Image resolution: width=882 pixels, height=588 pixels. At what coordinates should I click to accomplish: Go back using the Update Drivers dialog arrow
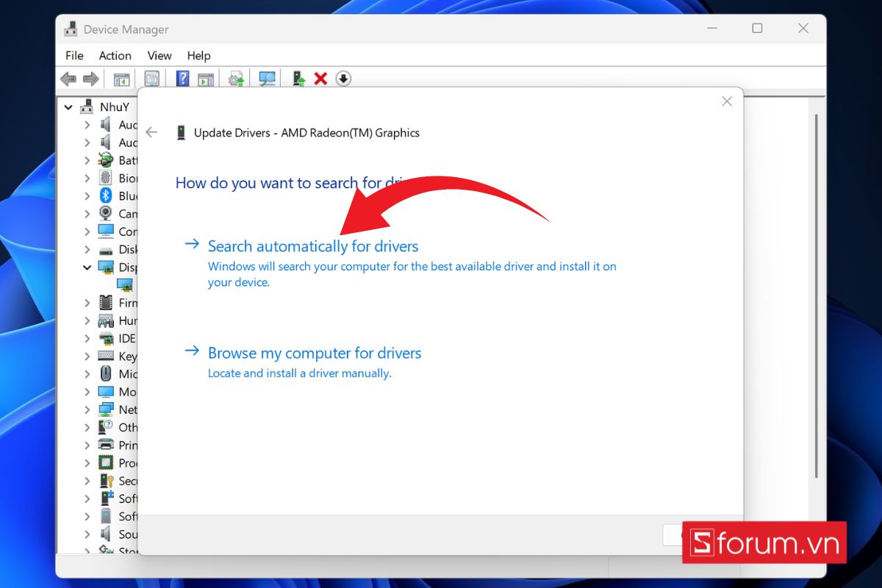click(x=151, y=132)
